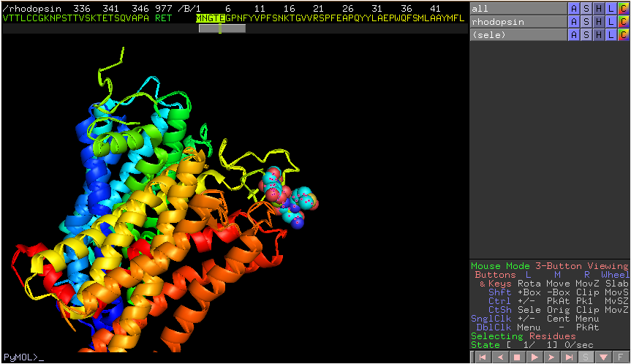Select the RET residue in sequence viewer
Viewport: 631px width, 364px height.
pos(163,18)
